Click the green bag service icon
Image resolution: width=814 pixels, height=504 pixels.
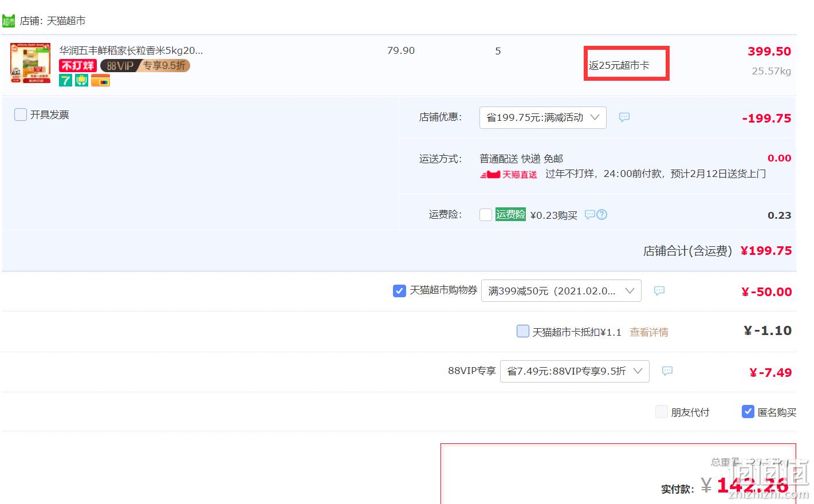click(x=82, y=81)
